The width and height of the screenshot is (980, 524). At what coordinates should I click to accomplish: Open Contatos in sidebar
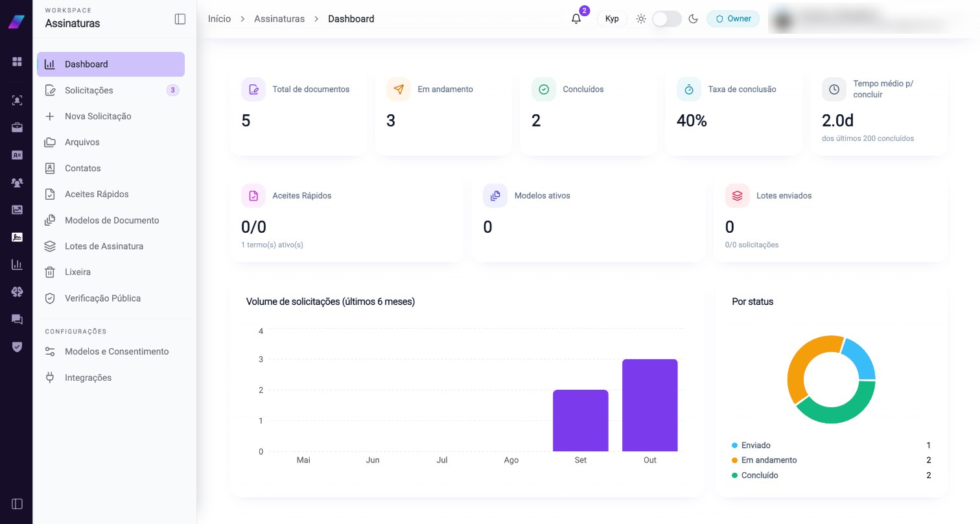111,168
